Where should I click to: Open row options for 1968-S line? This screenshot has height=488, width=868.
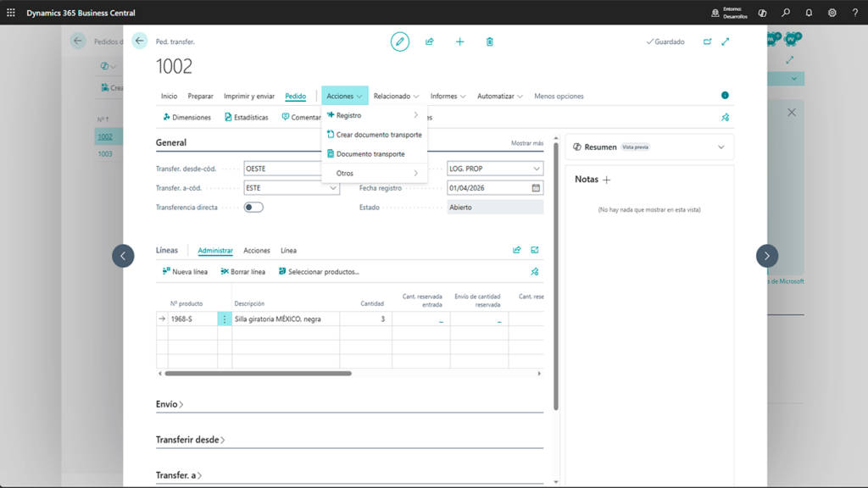point(224,319)
